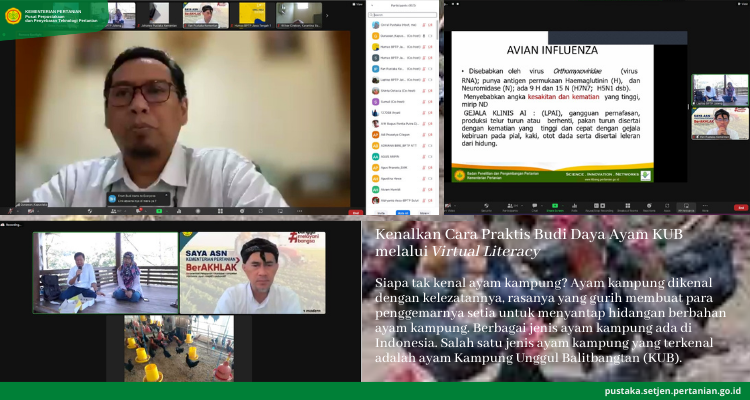Click Recording indicator in bottom-left window
750x400 pixels.
[11, 224]
